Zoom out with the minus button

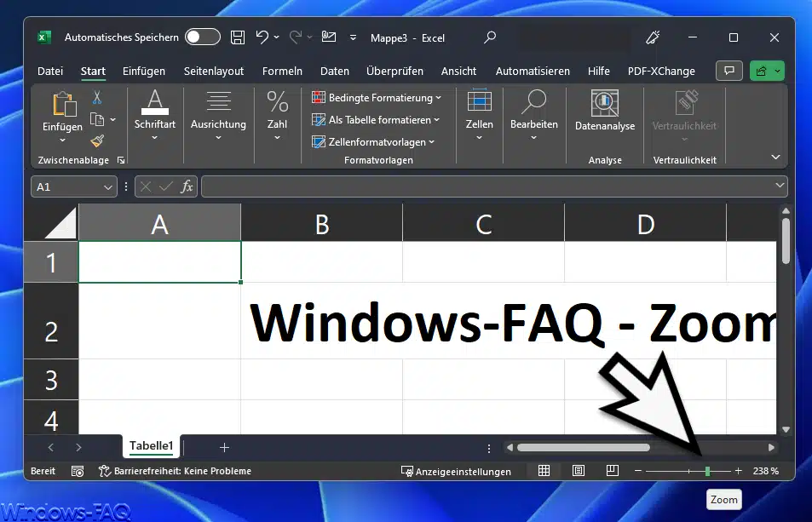pos(638,471)
